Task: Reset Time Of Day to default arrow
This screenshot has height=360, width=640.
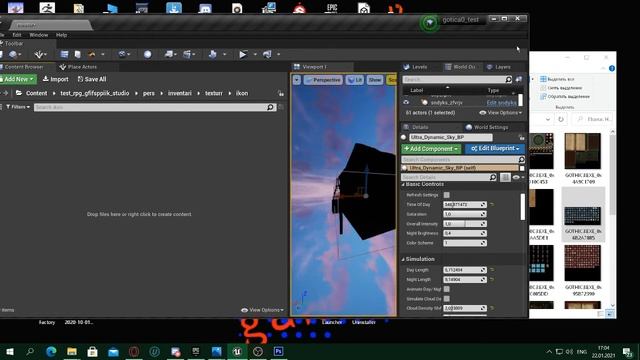Action: [x=491, y=204]
